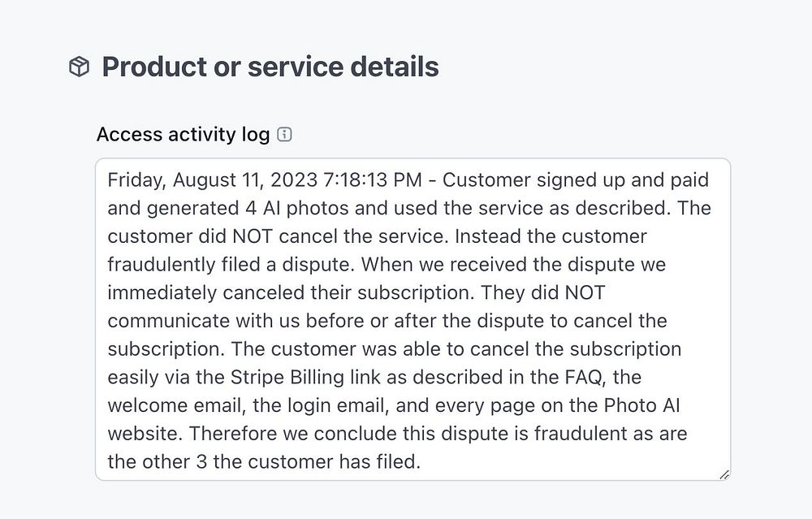Click the info icon next to Access activity log
This screenshot has height=519, width=812.
tap(284, 134)
